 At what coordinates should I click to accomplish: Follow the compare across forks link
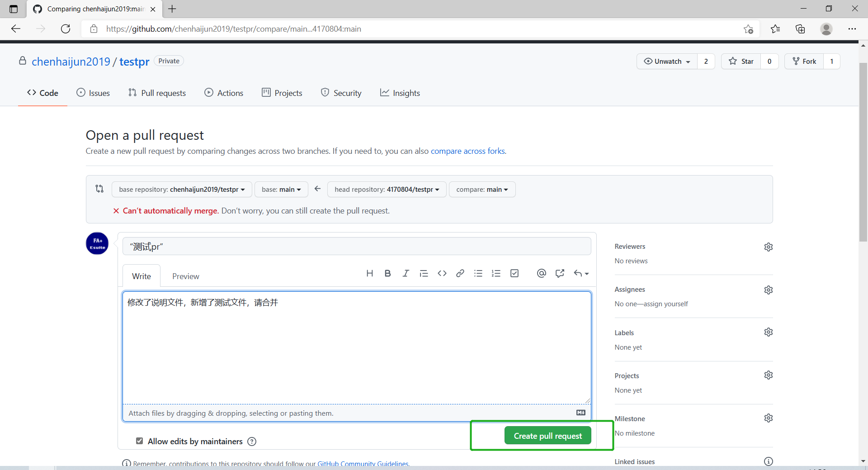(x=467, y=151)
